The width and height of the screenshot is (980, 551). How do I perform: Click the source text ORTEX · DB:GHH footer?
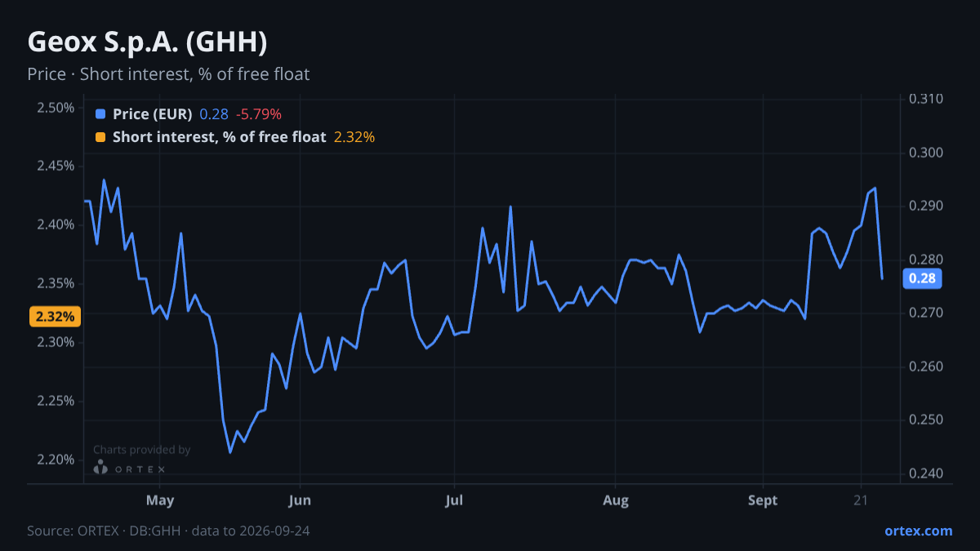click(x=168, y=531)
